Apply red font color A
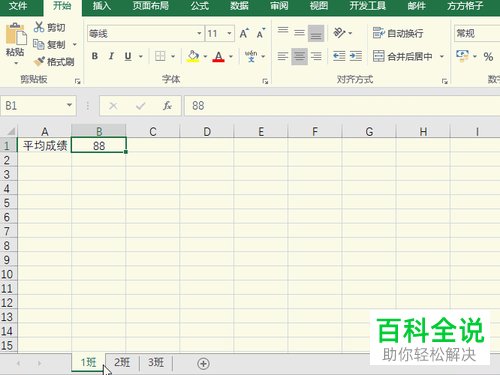500x375 pixels. pyautogui.click(x=218, y=56)
